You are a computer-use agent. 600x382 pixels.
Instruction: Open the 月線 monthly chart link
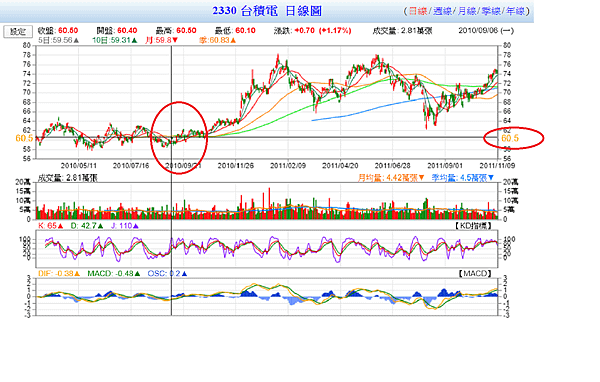point(466,11)
